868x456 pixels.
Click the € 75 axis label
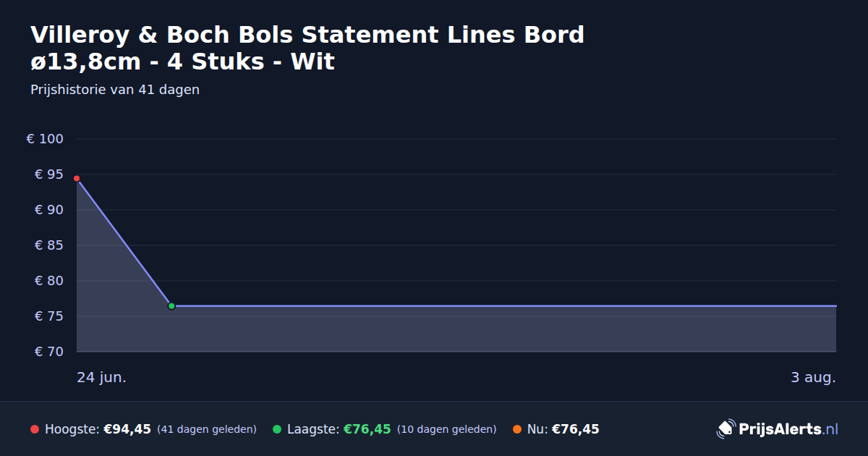click(x=49, y=316)
